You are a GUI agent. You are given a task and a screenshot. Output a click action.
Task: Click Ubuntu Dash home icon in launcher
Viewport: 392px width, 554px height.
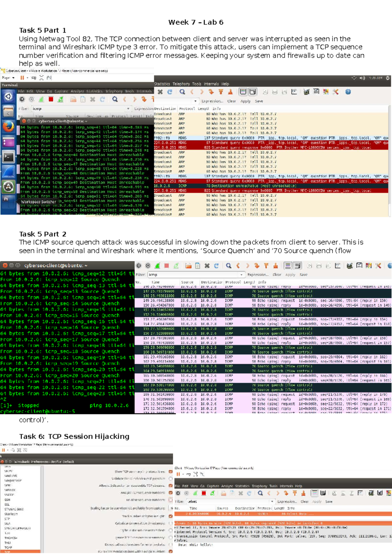8,97
